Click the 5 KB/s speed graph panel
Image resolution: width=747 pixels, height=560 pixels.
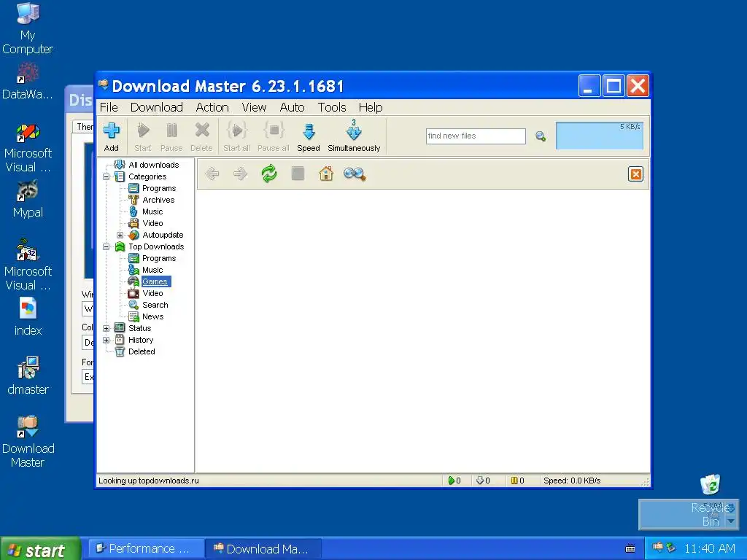(600, 136)
